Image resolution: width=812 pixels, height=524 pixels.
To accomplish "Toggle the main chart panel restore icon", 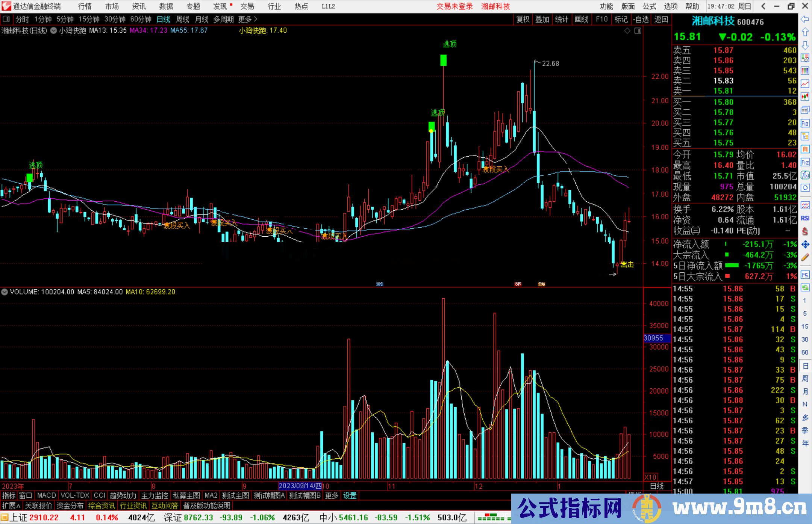I will (638, 31).
